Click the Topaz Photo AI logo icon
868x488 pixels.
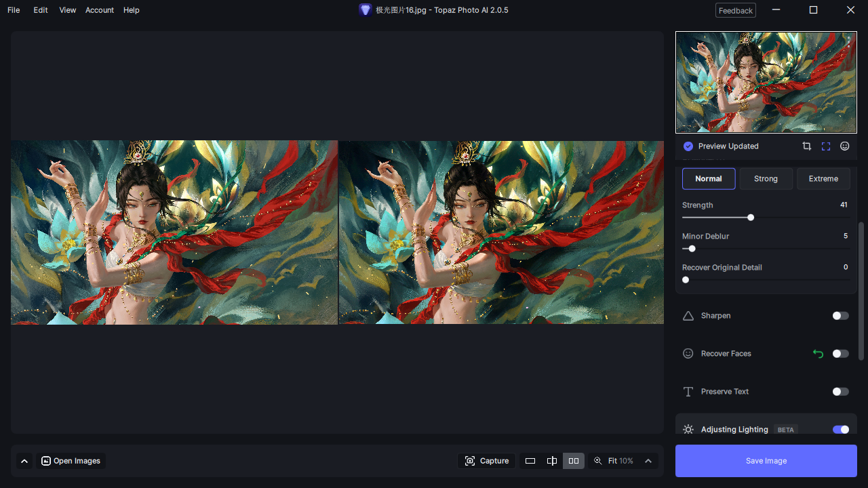tap(366, 9)
